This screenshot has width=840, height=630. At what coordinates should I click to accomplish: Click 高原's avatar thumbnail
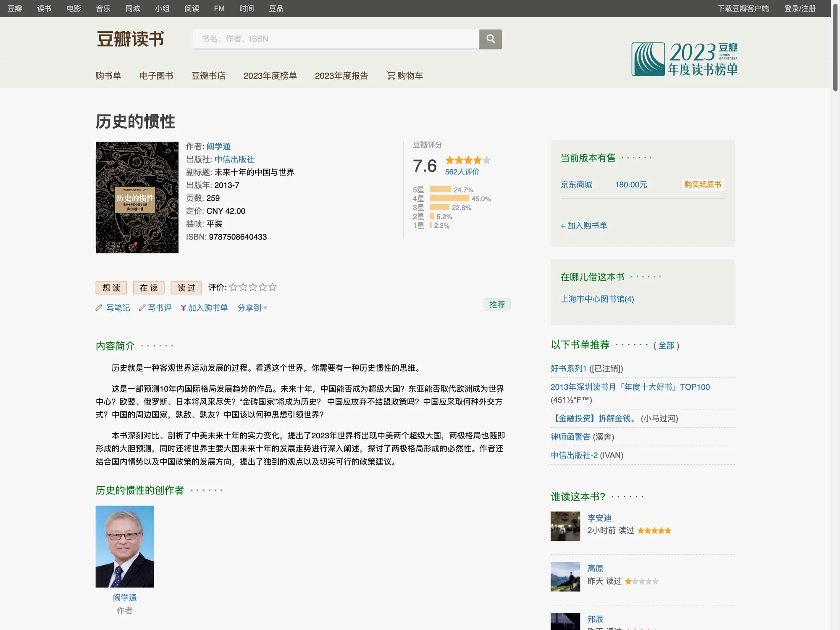565,577
